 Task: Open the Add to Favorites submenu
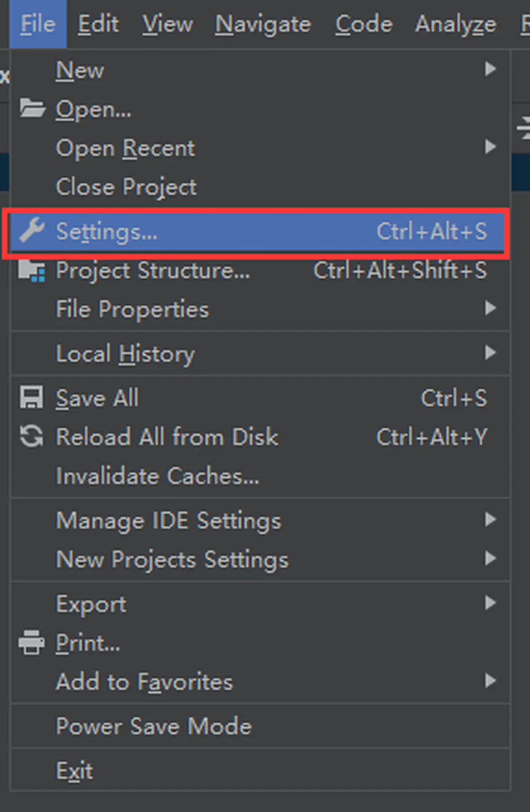pyautogui.click(x=260, y=681)
